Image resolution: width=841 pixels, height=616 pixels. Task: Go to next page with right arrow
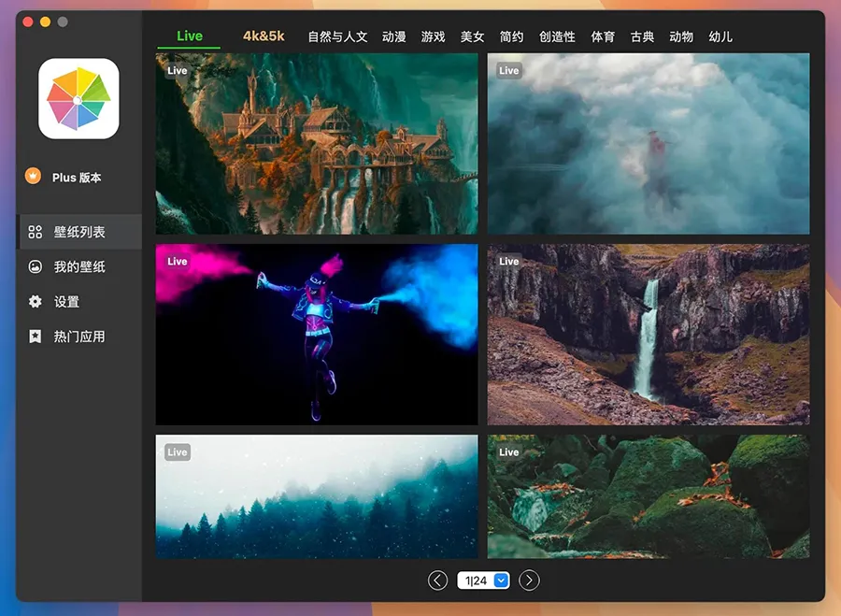[529, 580]
